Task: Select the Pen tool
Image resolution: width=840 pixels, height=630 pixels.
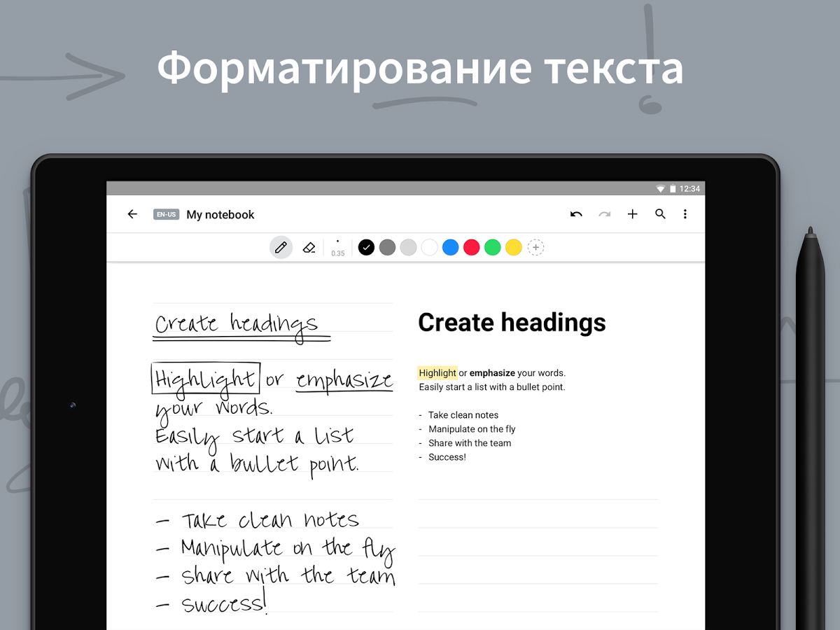Action: (x=281, y=247)
